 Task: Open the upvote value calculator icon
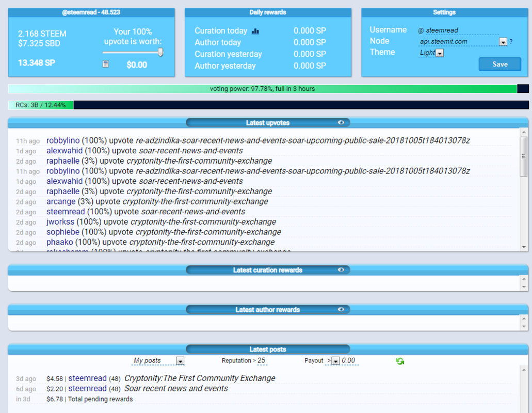pyautogui.click(x=105, y=64)
